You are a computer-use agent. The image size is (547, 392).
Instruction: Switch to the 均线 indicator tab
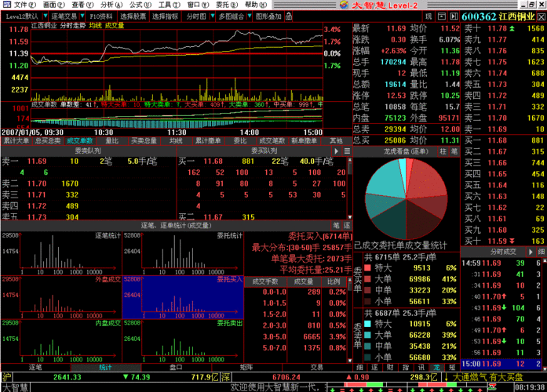[176, 141]
